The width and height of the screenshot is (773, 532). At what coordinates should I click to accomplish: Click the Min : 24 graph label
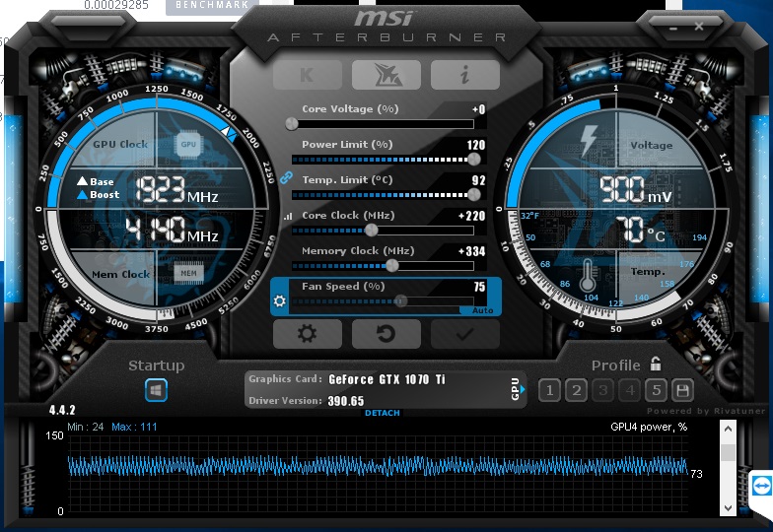85,427
